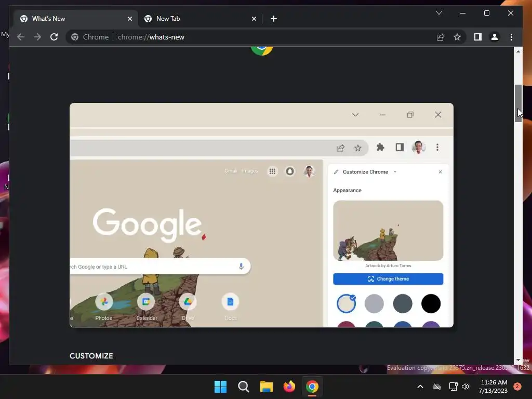Click the illustration's star bookmark icon
Screen dimensions: 532x399
pyautogui.click(x=357, y=148)
